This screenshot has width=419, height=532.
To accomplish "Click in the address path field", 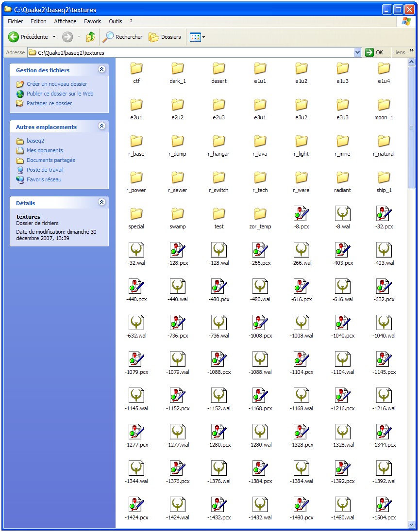I will coord(195,52).
